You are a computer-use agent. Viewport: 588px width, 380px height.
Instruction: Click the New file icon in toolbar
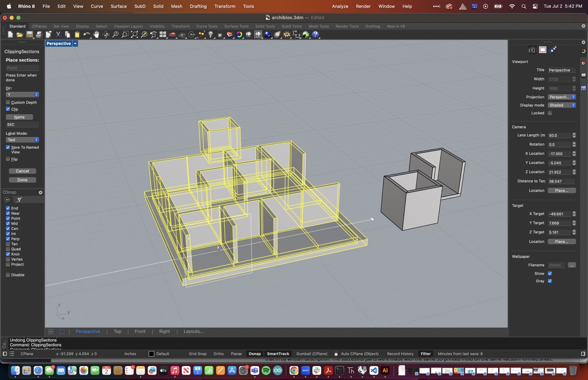point(10,34)
